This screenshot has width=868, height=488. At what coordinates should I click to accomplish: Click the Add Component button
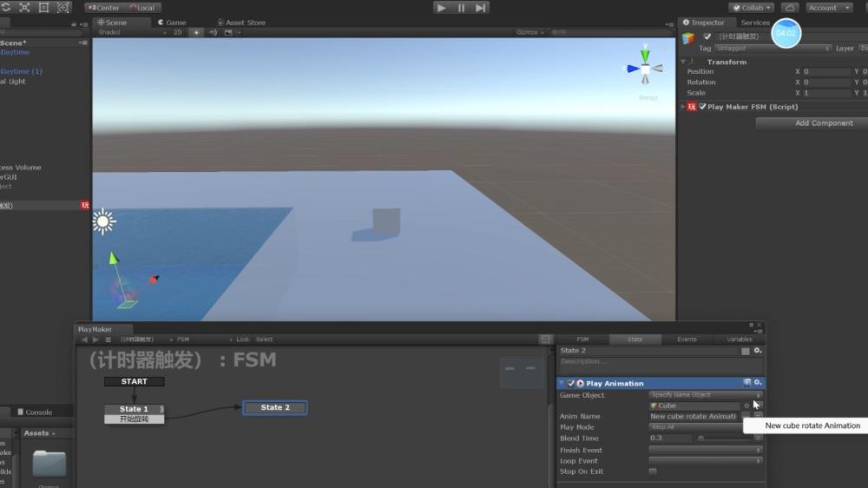coord(824,123)
